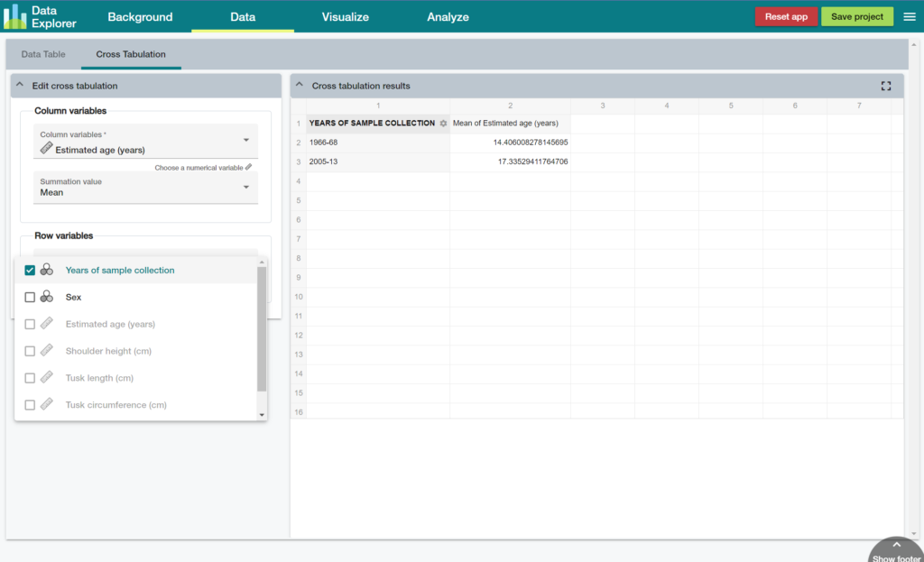The image size is (924, 562).
Task: Save the project
Action: pyautogui.click(x=855, y=15)
